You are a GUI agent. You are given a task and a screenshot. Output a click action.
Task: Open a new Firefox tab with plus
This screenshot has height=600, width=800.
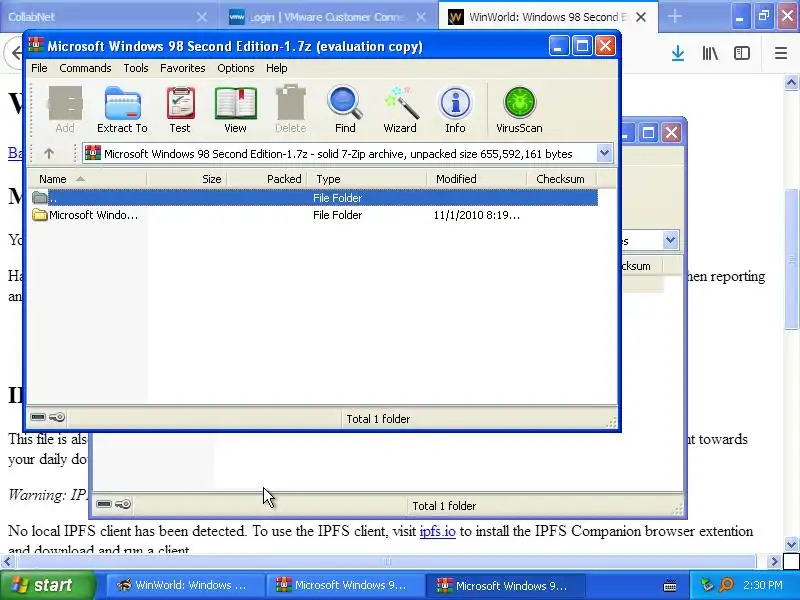(674, 16)
